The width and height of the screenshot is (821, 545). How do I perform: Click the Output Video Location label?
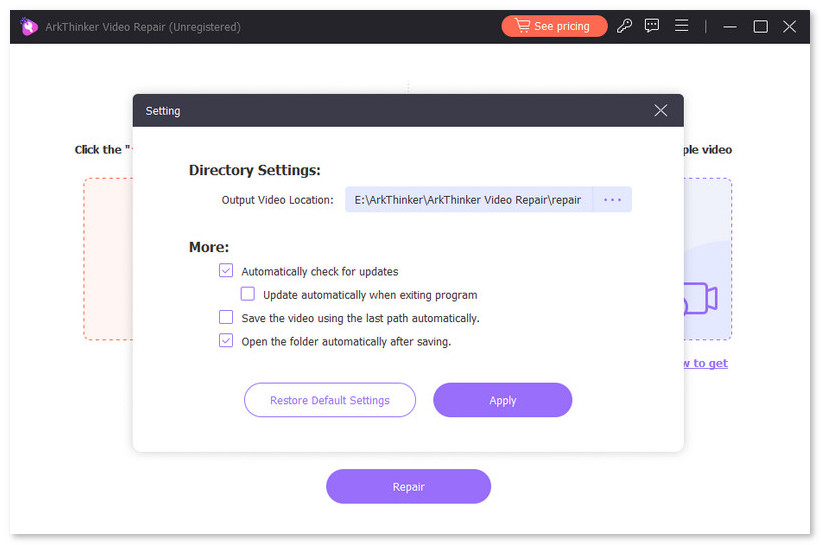click(x=278, y=200)
